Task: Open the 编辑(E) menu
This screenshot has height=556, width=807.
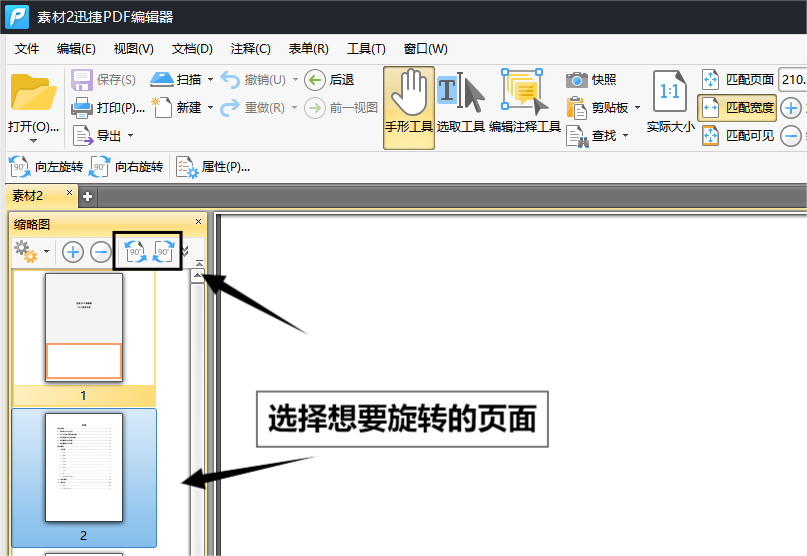Action: [76, 49]
